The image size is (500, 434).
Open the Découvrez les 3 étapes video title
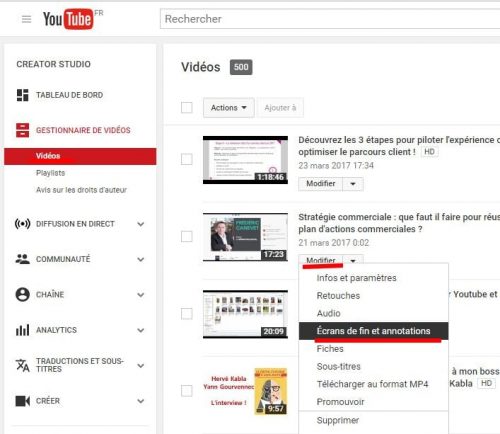coord(399,146)
